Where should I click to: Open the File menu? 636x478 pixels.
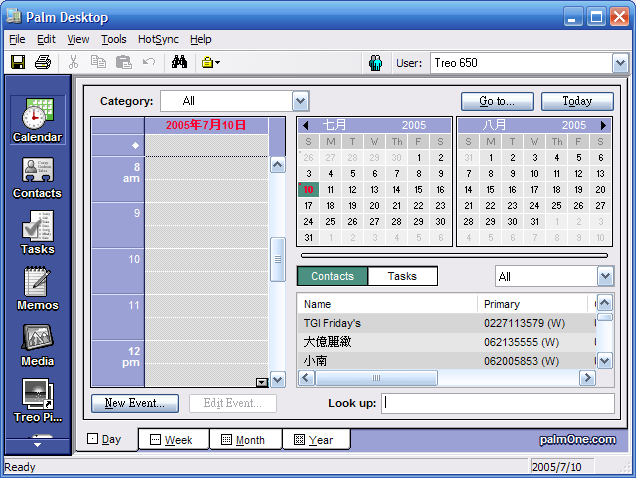pos(17,39)
